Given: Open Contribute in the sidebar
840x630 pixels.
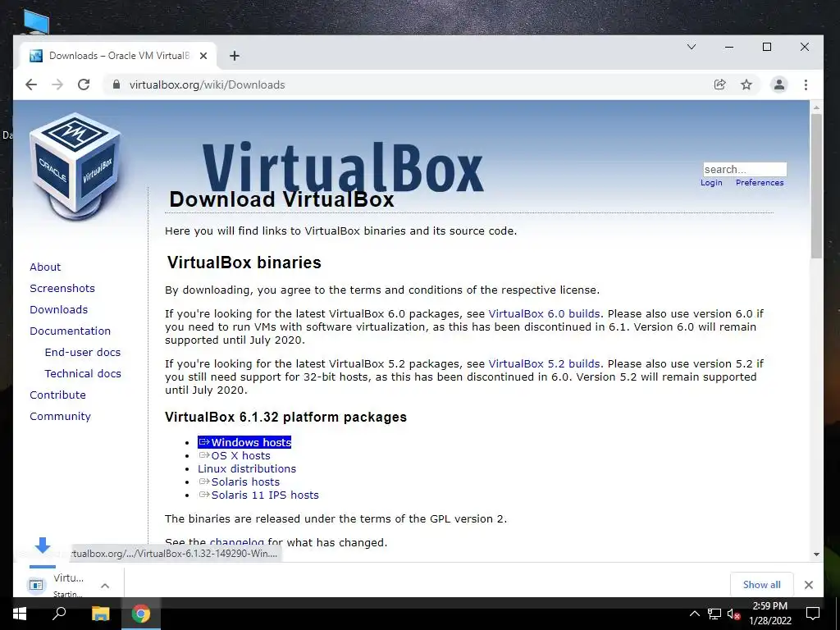Looking at the screenshot, I should click(57, 395).
